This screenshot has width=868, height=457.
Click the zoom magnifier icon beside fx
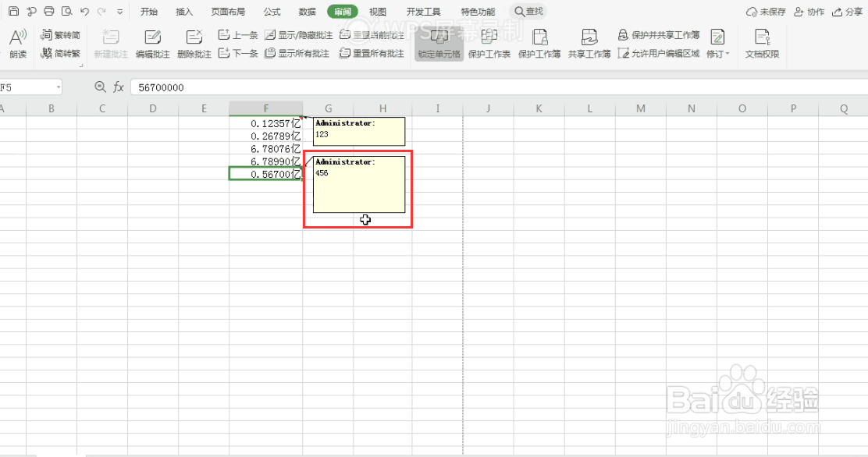click(100, 87)
